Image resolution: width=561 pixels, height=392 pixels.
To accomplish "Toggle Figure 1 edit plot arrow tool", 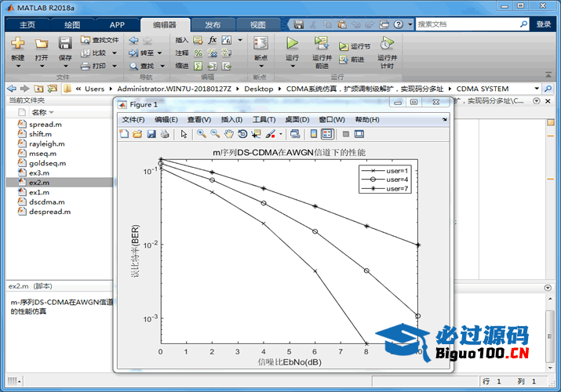I will [184, 134].
